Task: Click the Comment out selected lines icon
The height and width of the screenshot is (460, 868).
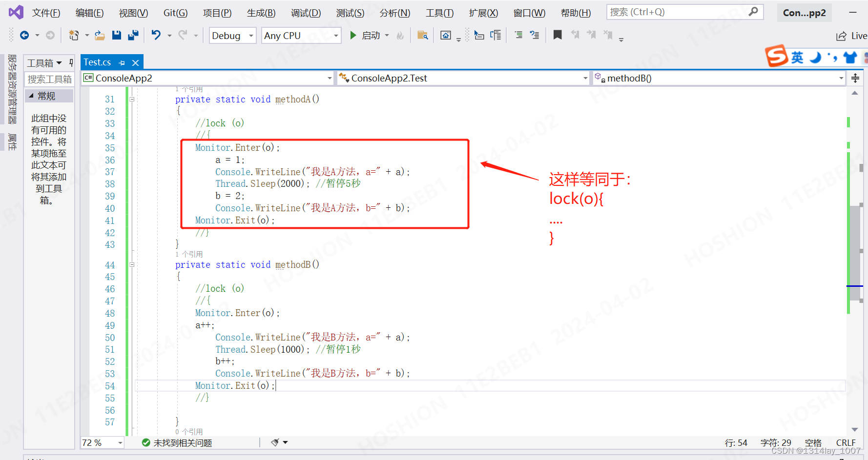Action: [518, 35]
